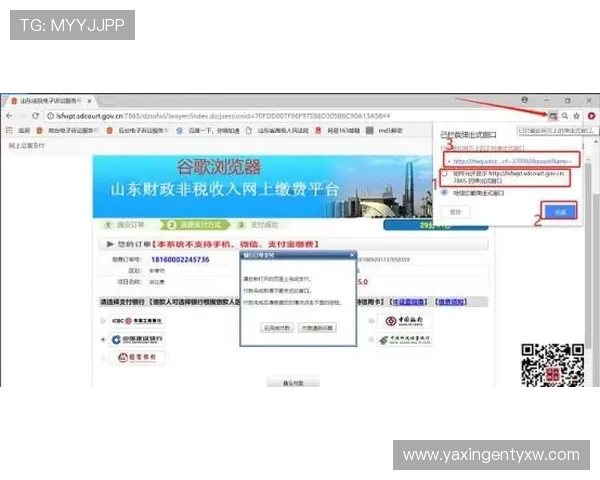The image size is (600, 480).
Task: Open the payment help link beside limit guide
Action: tap(451, 302)
